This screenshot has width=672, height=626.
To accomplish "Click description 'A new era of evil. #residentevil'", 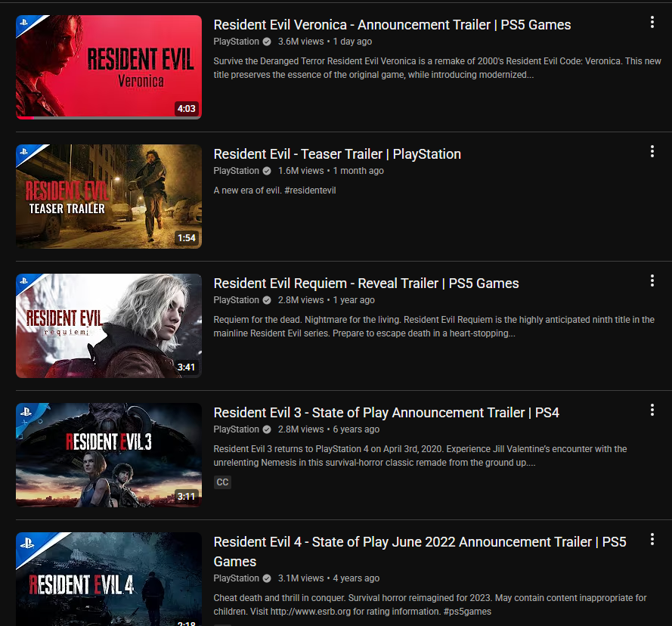I will click(x=274, y=191).
